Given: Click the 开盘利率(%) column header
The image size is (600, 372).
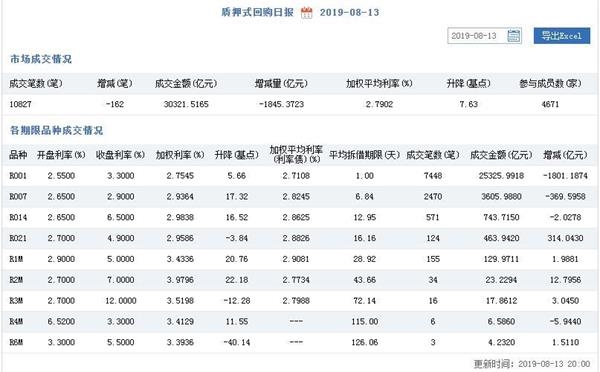Looking at the screenshot, I should [61, 155].
